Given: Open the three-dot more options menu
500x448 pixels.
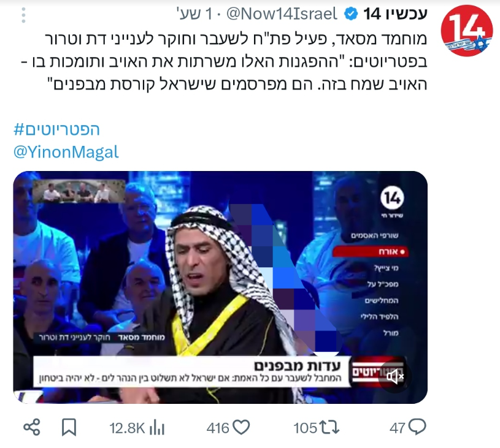Looking at the screenshot, I should [x=23, y=15].
